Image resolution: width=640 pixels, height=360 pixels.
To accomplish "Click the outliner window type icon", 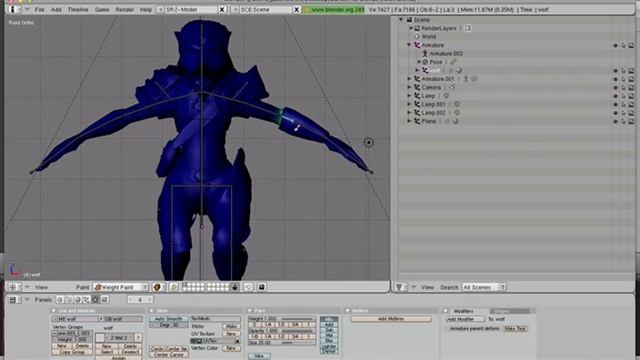I will tap(399, 287).
